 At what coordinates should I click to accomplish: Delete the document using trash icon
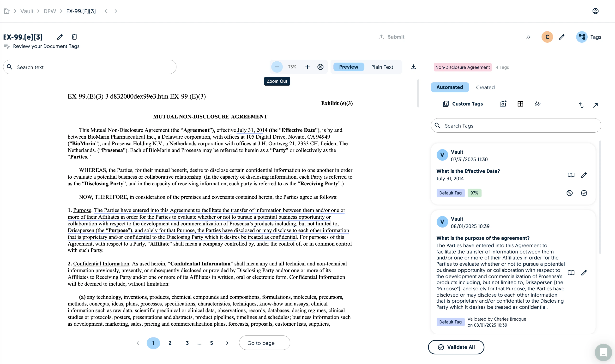click(x=74, y=37)
